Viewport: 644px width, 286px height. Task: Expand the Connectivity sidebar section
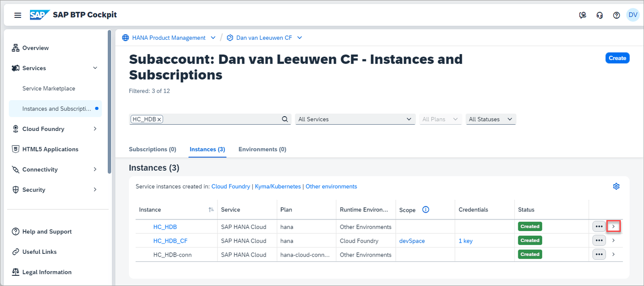[95, 169]
